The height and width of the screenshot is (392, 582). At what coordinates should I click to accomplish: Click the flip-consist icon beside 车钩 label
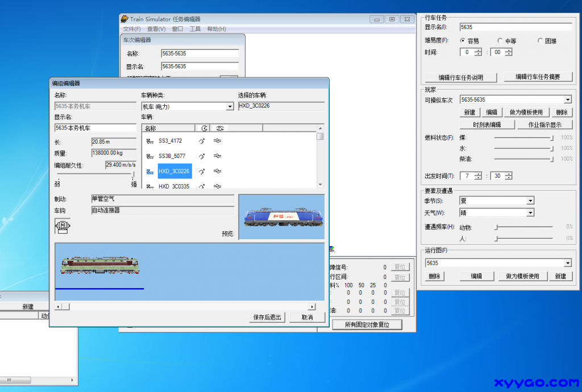pyautogui.click(x=63, y=226)
